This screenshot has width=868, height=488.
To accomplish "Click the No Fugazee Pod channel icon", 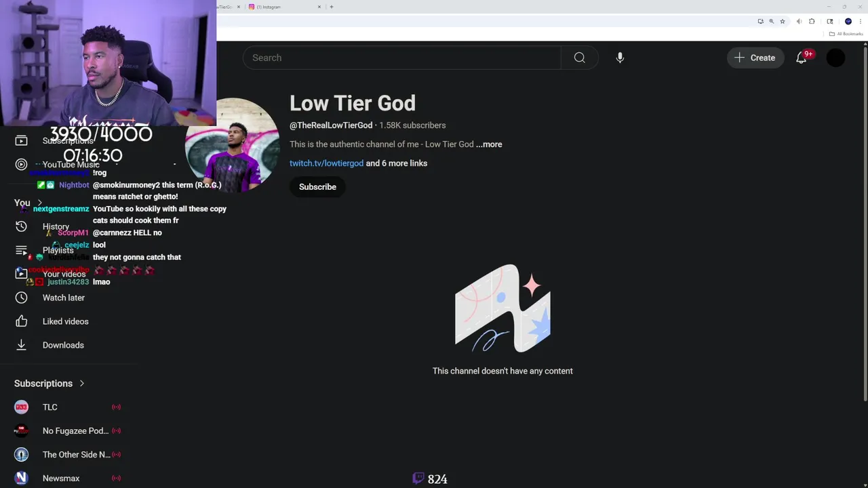I will point(21,431).
